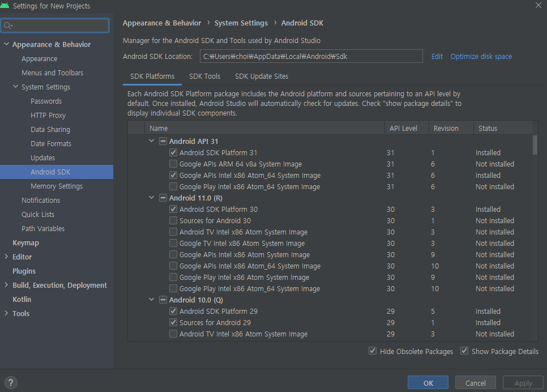Open Memory Settings page

click(57, 186)
